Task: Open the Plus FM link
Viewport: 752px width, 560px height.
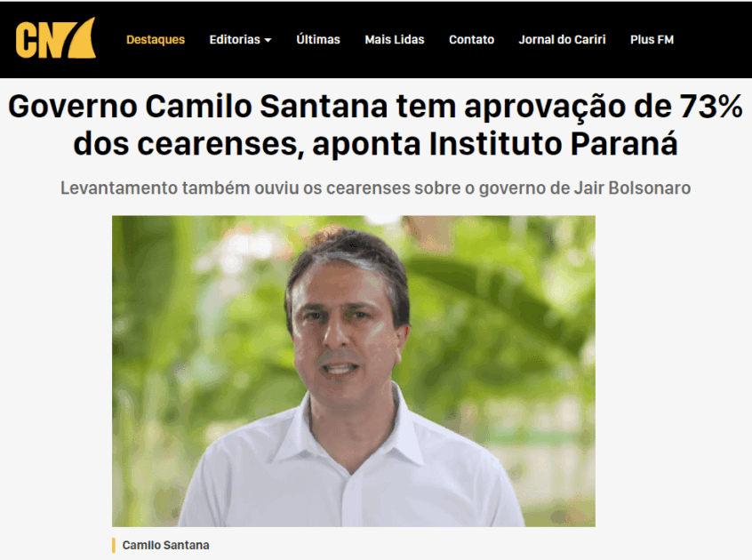Action: [652, 39]
